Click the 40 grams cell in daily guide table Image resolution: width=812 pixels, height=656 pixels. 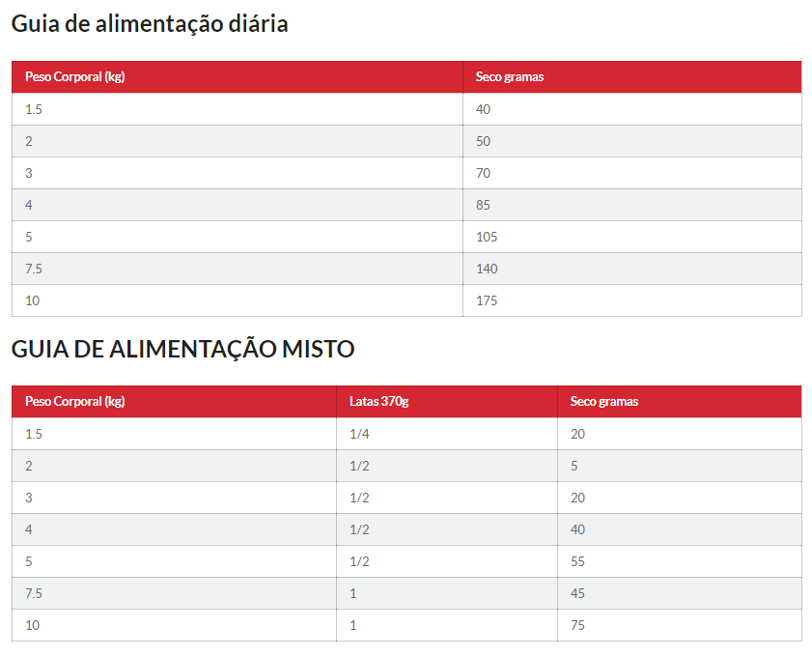click(x=483, y=109)
